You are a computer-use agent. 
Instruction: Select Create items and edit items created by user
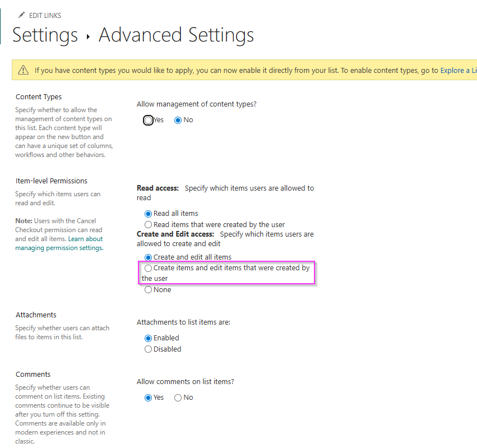[149, 269]
